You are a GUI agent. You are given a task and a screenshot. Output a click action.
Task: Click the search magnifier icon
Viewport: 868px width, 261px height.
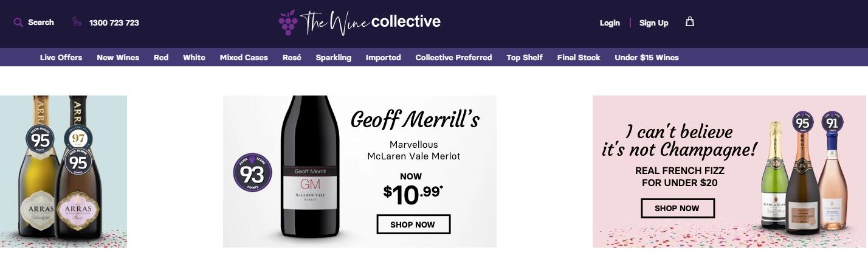tap(18, 23)
